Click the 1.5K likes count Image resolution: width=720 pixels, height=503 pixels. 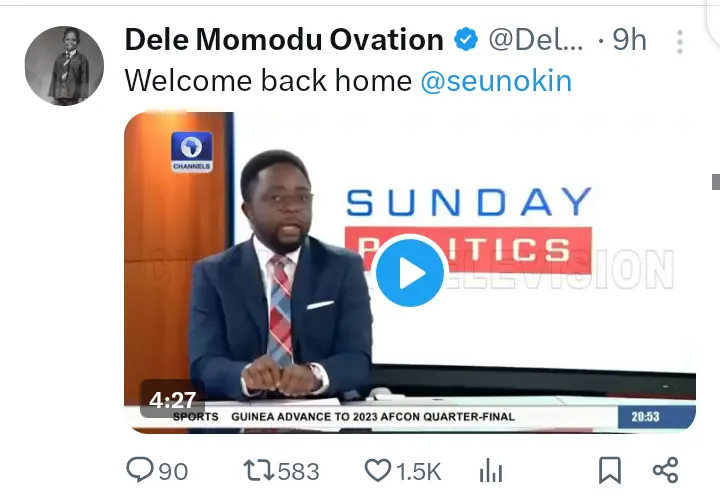click(x=418, y=471)
